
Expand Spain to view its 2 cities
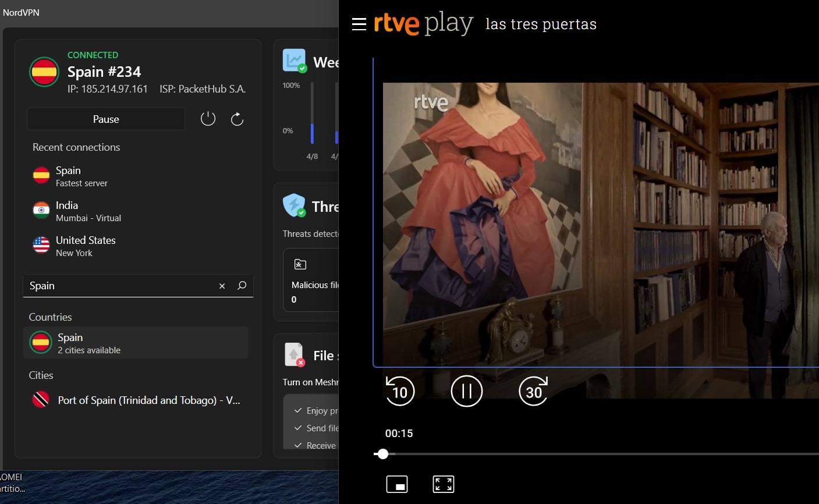coord(136,343)
